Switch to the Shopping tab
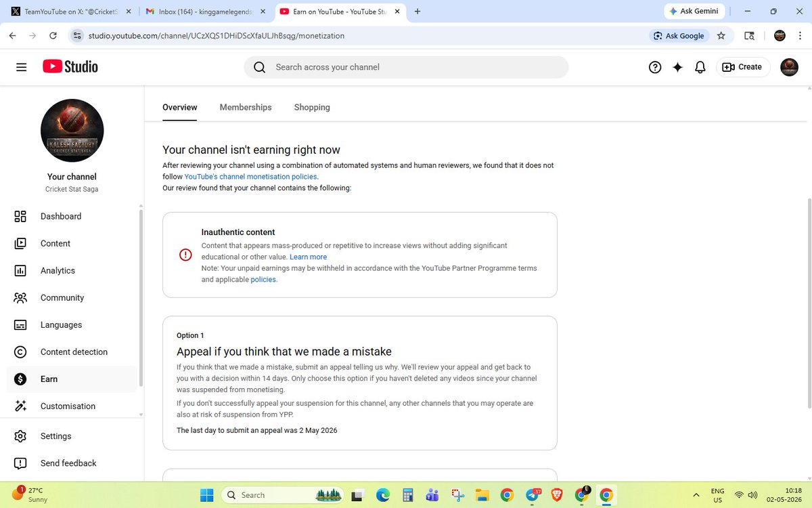The image size is (812, 508). 312,107
